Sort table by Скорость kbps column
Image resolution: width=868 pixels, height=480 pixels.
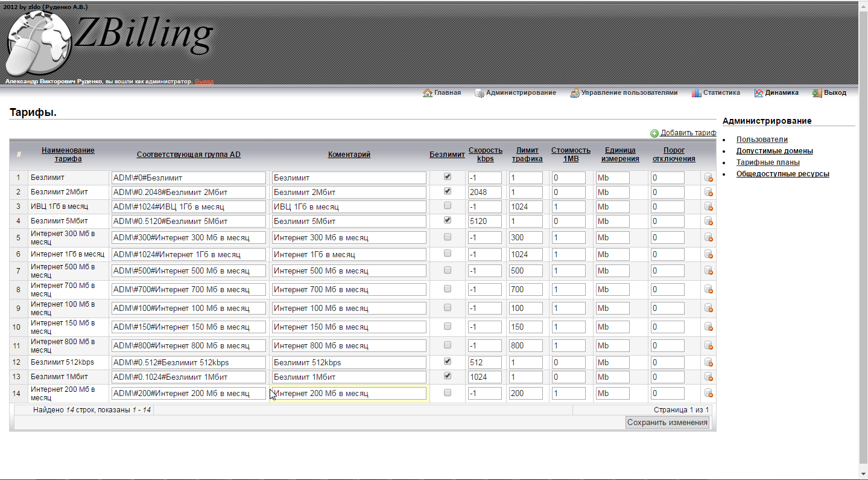(485, 155)
